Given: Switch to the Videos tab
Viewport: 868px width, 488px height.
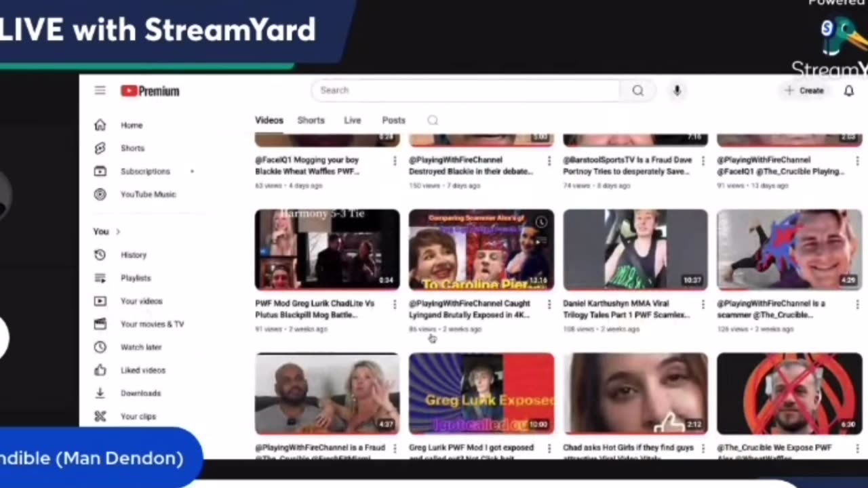Looking at the screenshot, I should tap(269, 120).
